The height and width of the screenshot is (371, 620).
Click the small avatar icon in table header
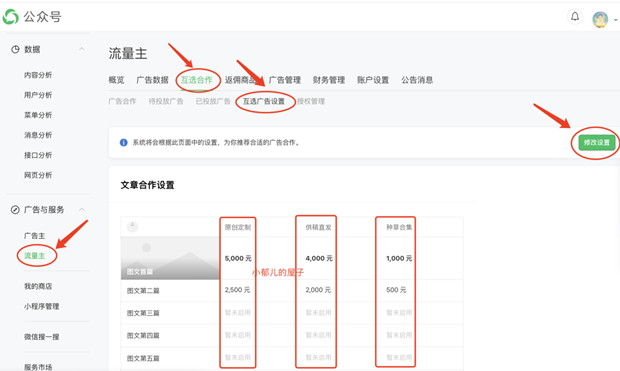tap(132, 226)
